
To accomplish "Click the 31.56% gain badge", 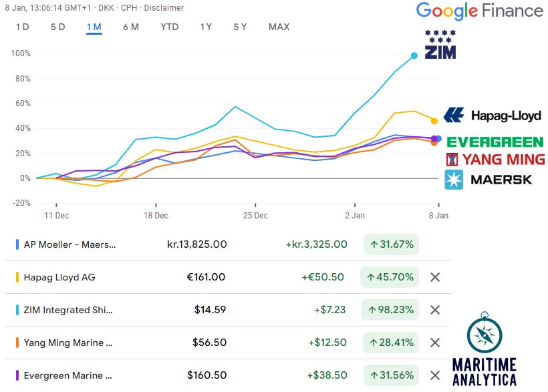I will (x=391, y=375).
